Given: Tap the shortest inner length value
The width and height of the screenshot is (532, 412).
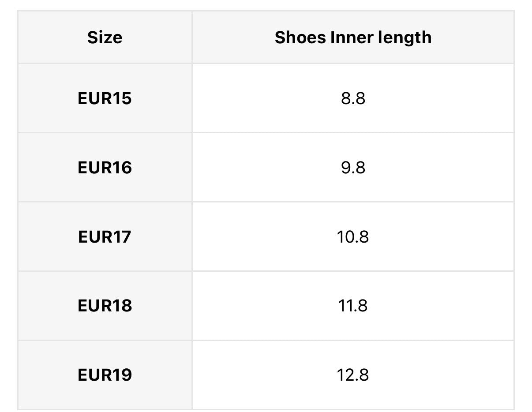Looking at the screenshot, I should [353, 98].
